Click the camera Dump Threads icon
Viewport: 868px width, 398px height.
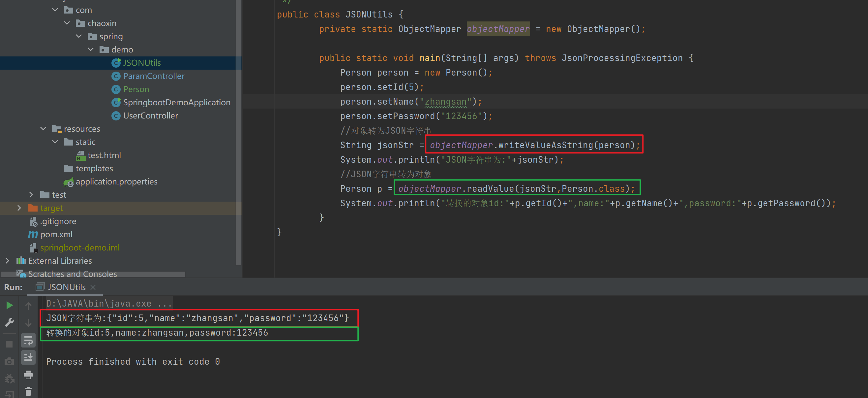pos(10,362)
